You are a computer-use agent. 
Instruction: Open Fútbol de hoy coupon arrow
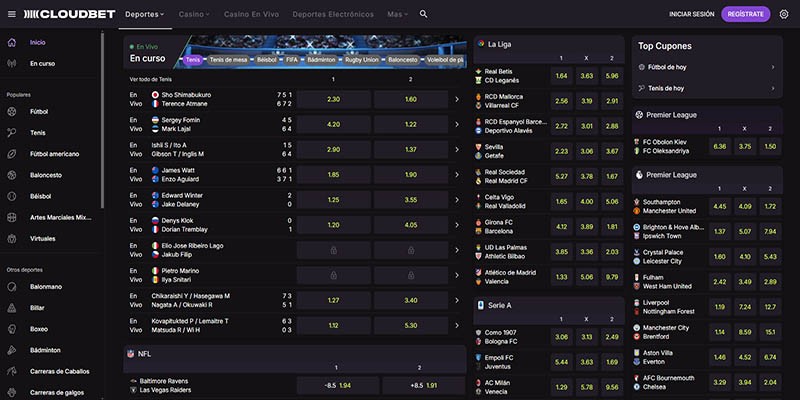(773, 67)
